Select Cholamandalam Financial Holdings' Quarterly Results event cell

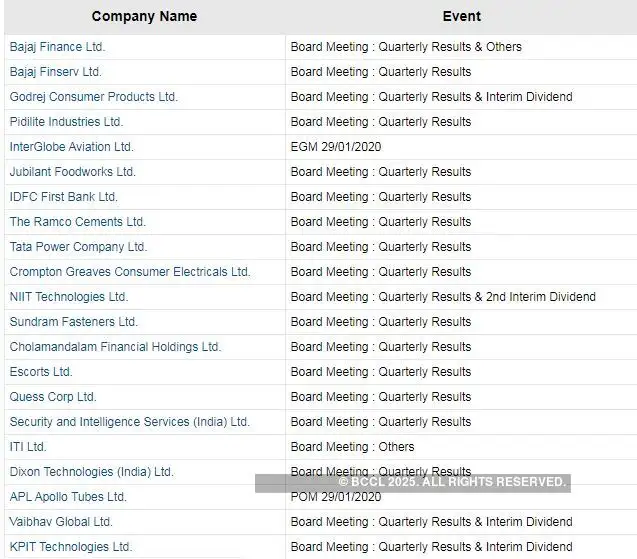pyautogui.click(x=461, y=347)
